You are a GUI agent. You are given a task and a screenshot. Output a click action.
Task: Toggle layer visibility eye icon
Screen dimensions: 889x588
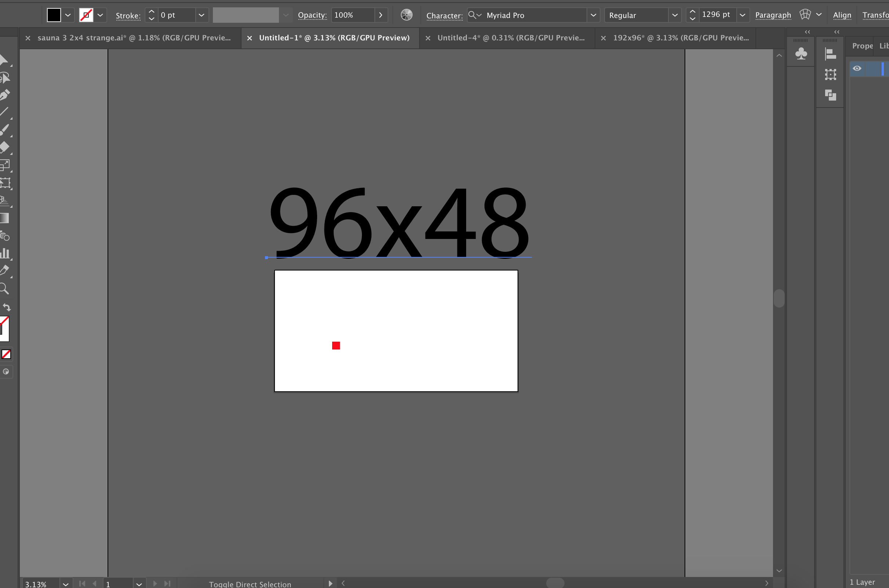tap(857, 69)
